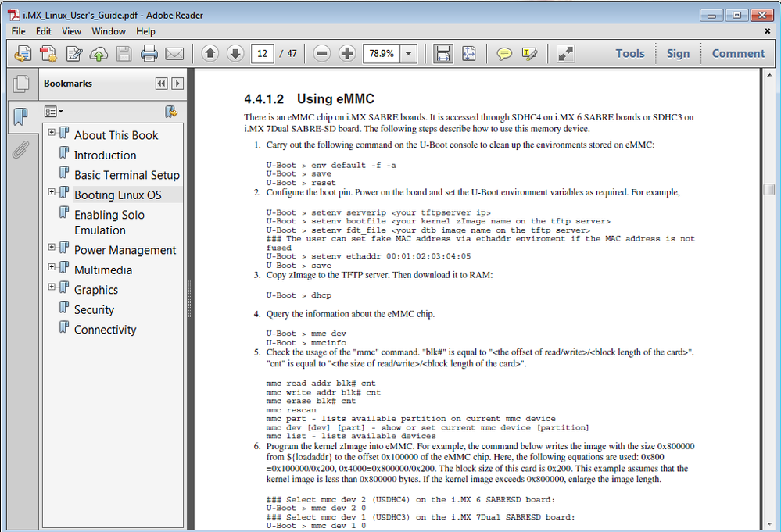
Task: Click the zoom percentage field
Action: 382,53
